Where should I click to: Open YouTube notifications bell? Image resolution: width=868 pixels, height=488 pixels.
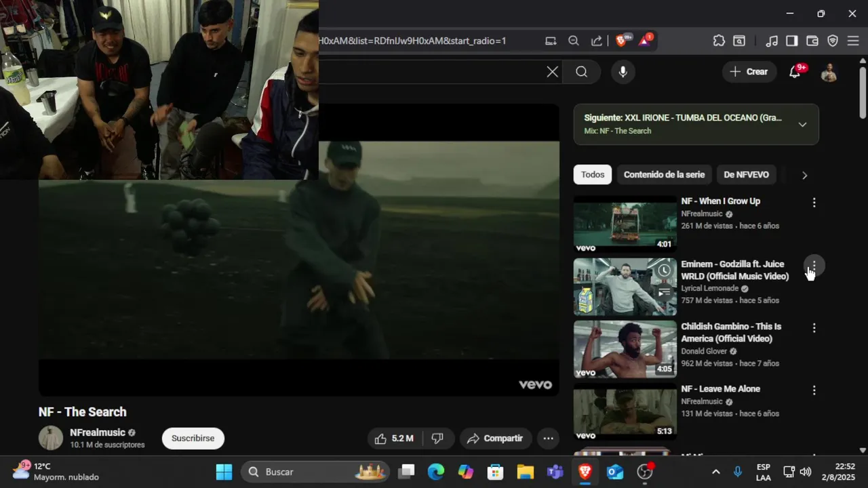(795, 72)
